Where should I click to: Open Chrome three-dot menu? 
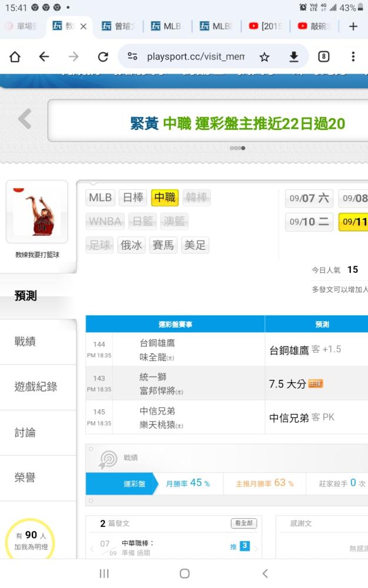click(x=353, y=56)
